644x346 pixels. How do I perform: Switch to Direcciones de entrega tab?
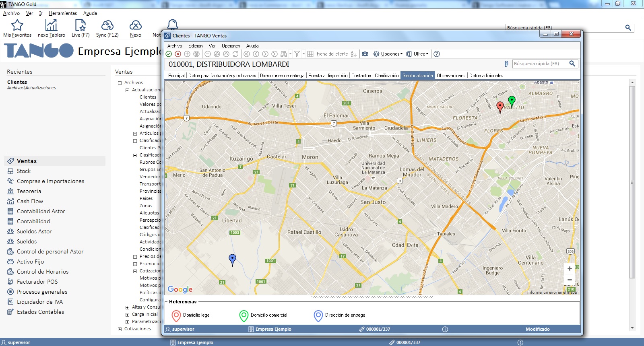282,76
